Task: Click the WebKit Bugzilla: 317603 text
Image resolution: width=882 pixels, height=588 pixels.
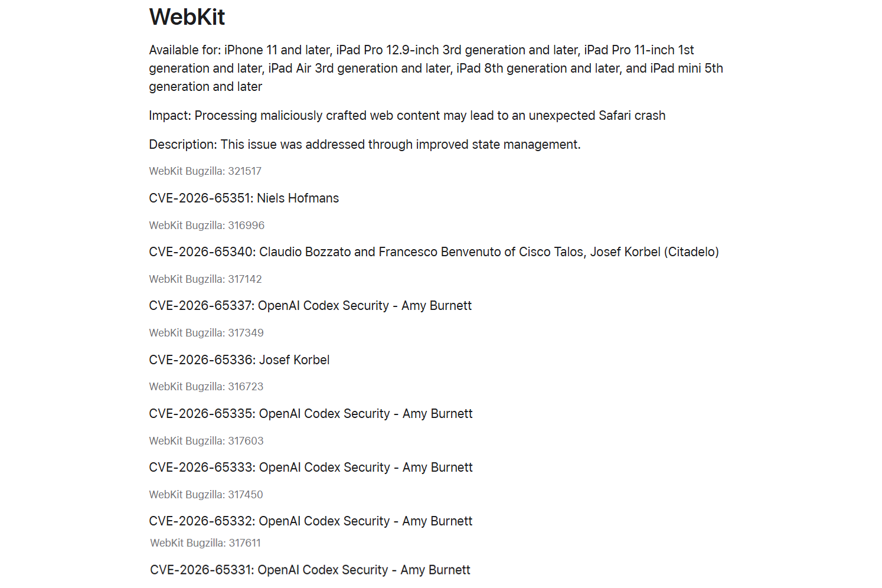Action: [x=206, y=441]
